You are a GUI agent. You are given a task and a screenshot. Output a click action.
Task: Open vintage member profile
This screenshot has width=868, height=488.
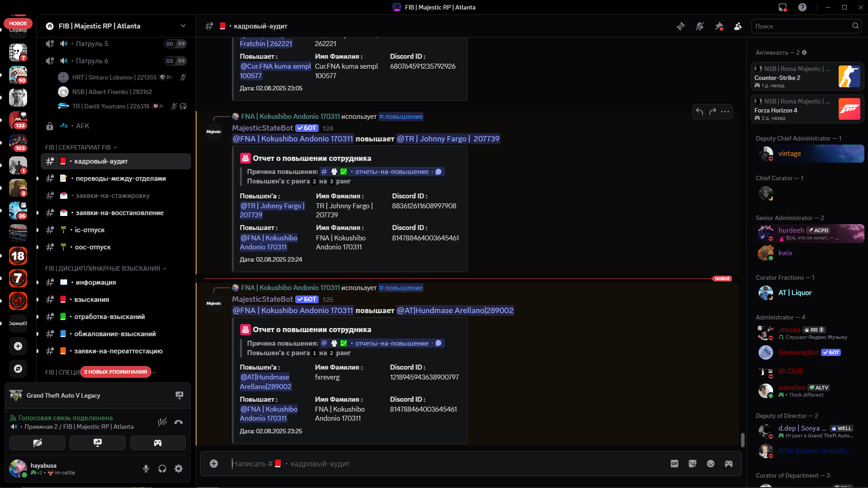click(809, 154)
